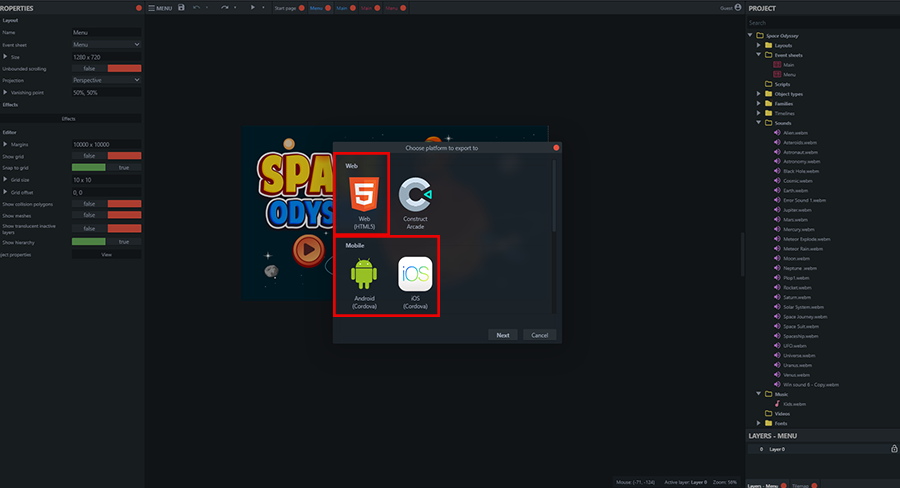This screenshot has width=900, height=488.
Task: Click the View project properties button
Action: click(106, 254)
